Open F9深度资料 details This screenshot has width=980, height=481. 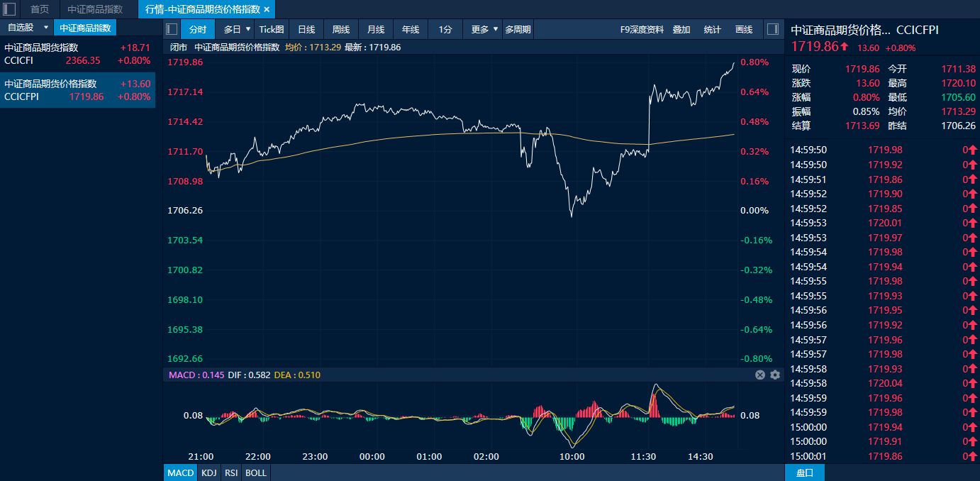coord(642,29)
